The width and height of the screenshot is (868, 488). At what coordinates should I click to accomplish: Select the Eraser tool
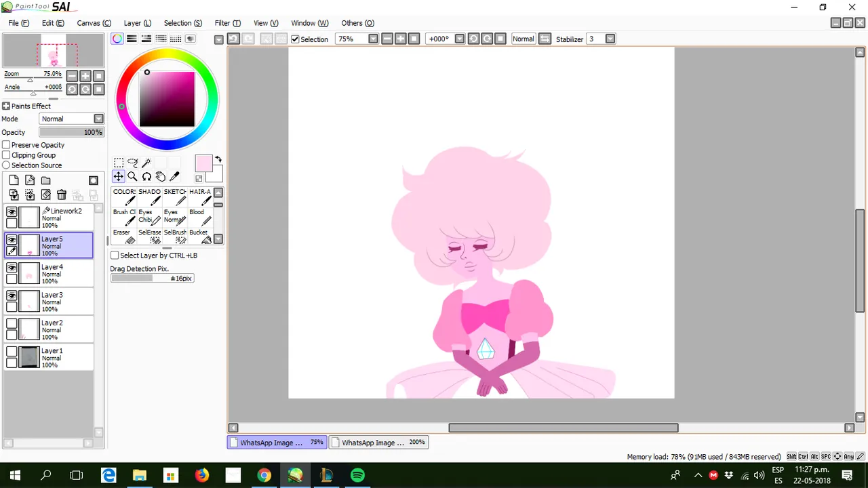[x=124, y=236]
